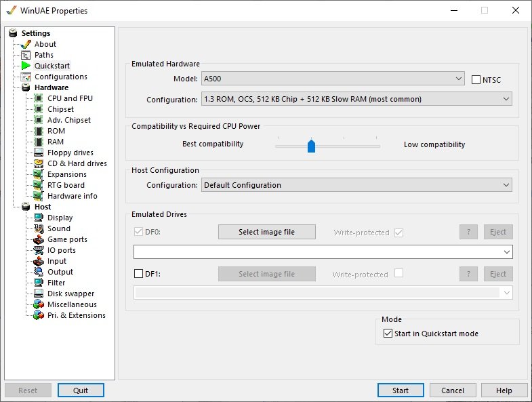
Task: Open Floppy drives icon
Action: pos(39,153)
